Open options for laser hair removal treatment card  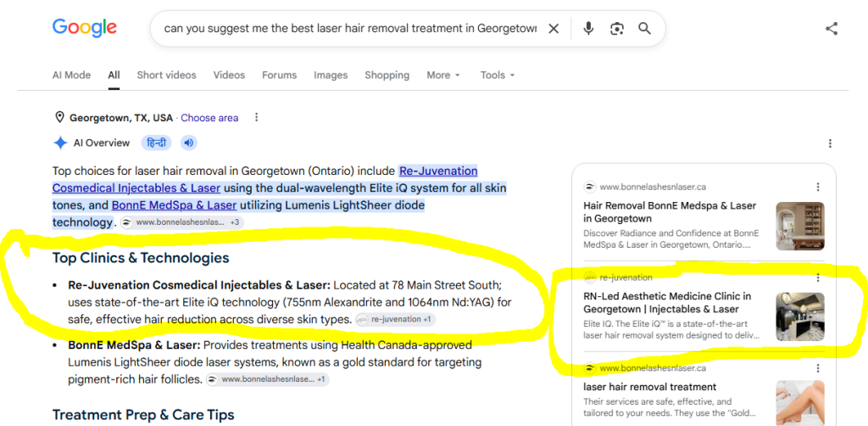tap(818, 367)
